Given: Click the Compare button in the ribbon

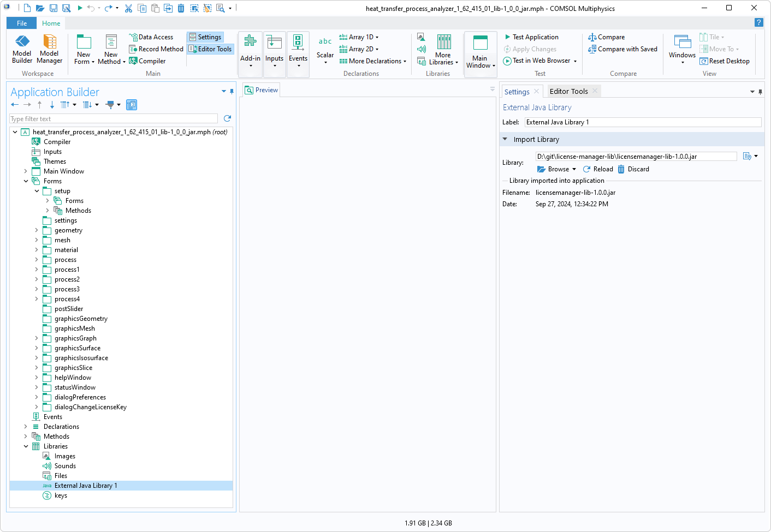Looking at the screenshot, I should pos(607,37).
